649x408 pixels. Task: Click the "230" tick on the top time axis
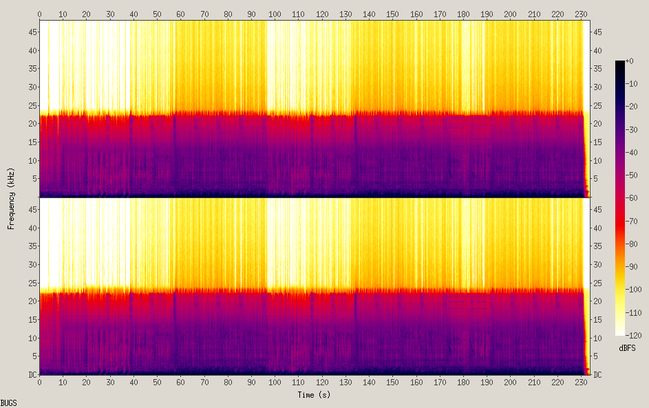[581, 14]
